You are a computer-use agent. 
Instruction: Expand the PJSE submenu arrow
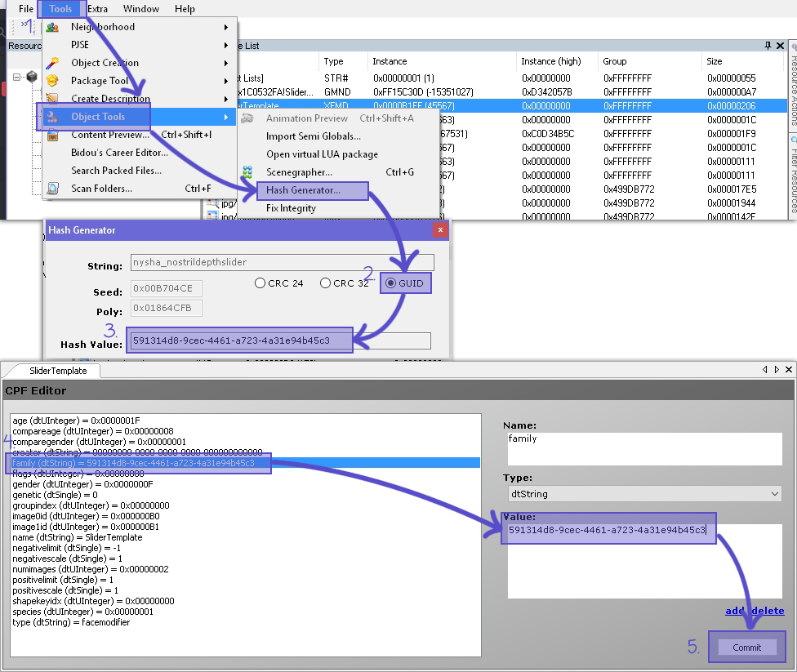coord(226,45)
